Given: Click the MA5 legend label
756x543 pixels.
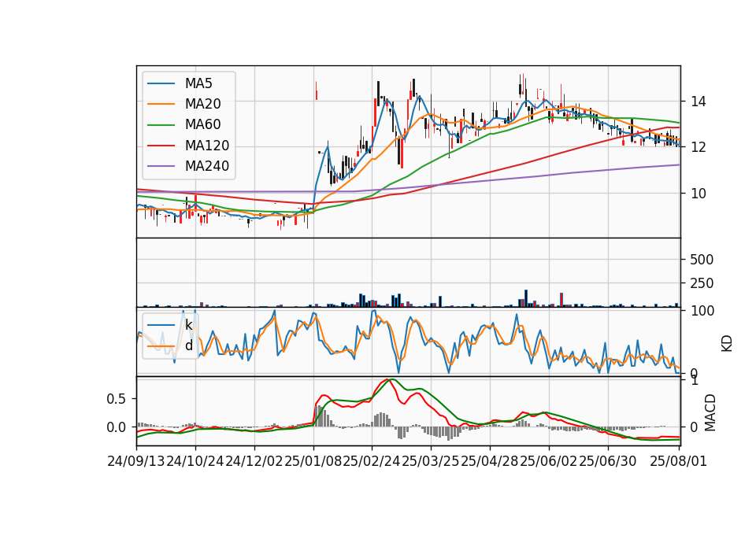Looking at the screenshot, I should click(x=198, y=83).
